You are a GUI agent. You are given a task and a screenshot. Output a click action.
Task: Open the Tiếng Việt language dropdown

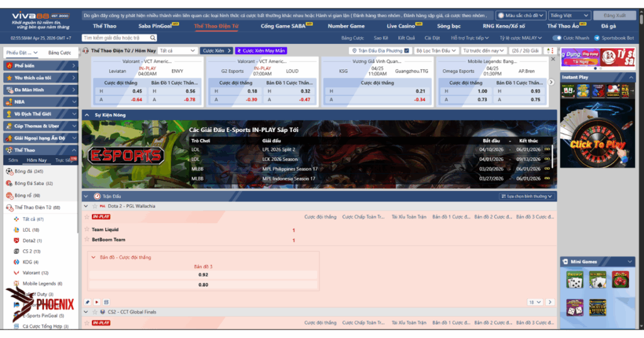[569, 16]
